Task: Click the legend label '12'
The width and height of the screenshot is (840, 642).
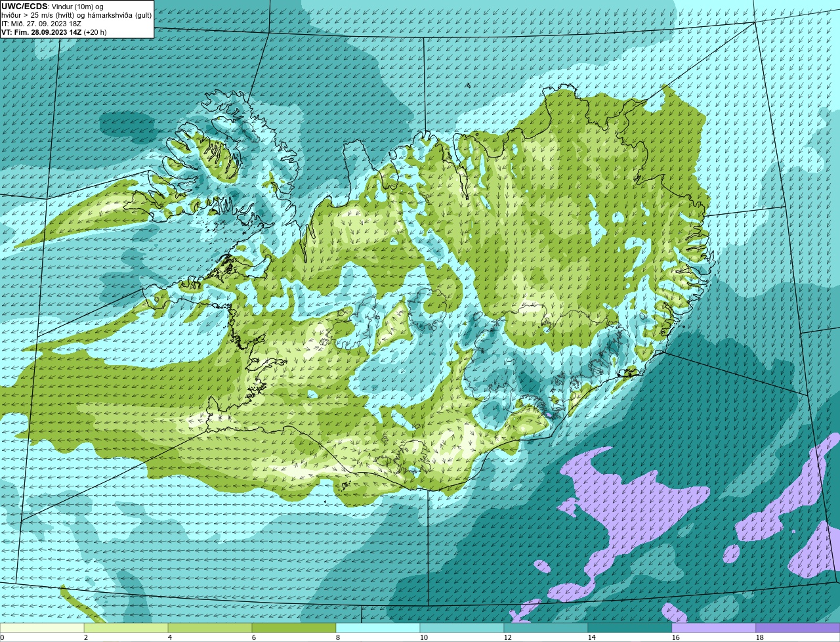Action: pyautogui.click(x=508, y=637)
